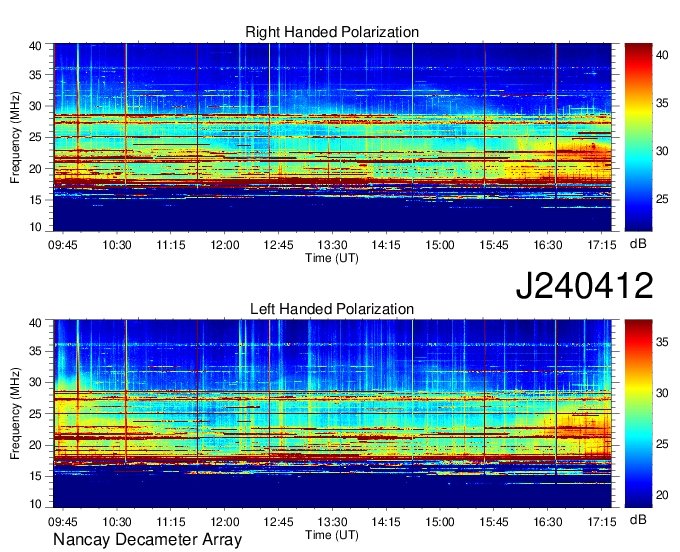Click the 25 dB tick on Left Handed colorbar

(x=662, y=444)
